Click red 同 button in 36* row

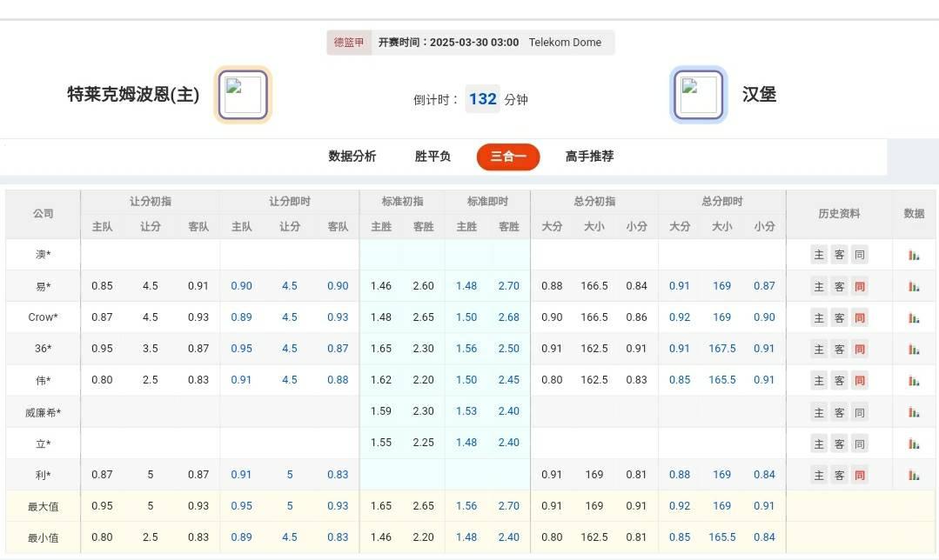[x=859, y=349]
